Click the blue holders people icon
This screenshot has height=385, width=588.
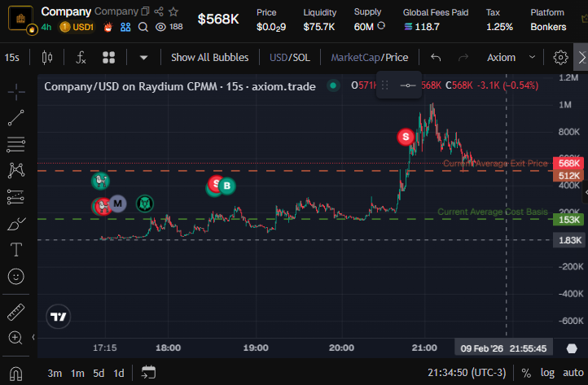(x=125, y=27)
